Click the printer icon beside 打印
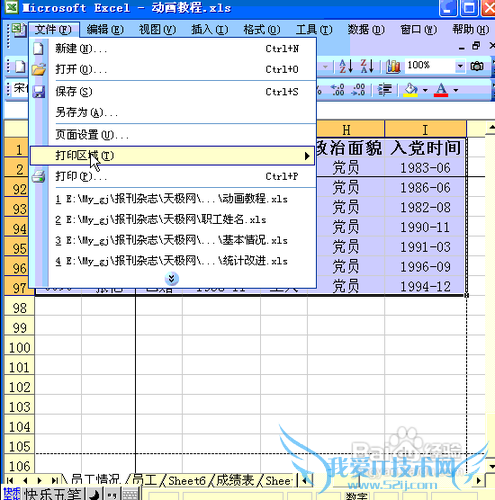The image size is (495, 500). pyautogui.click(x=39, y=176)
